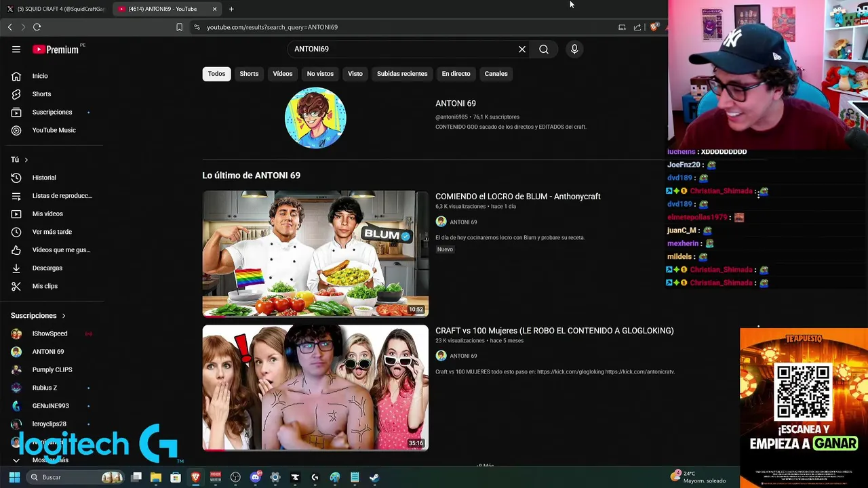Open the ANTONI 69 channel name link
The image size is (868, 488).
tap(456, 103)
